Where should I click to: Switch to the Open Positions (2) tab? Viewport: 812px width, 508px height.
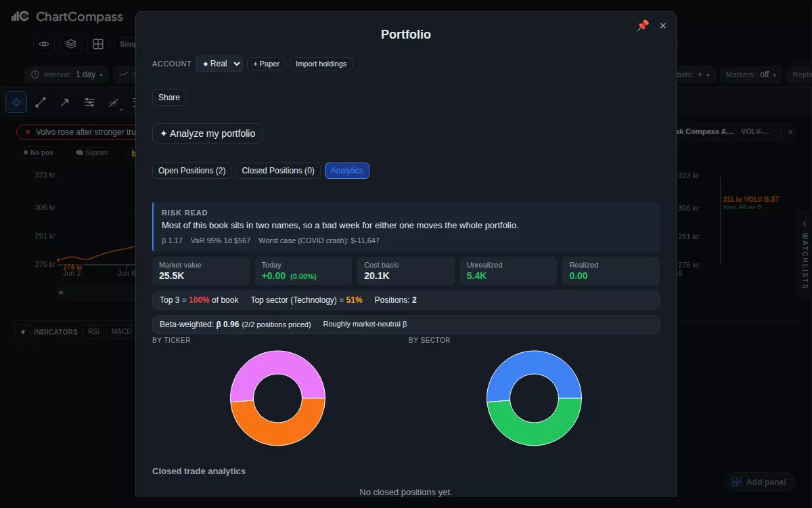coord(192,171)
